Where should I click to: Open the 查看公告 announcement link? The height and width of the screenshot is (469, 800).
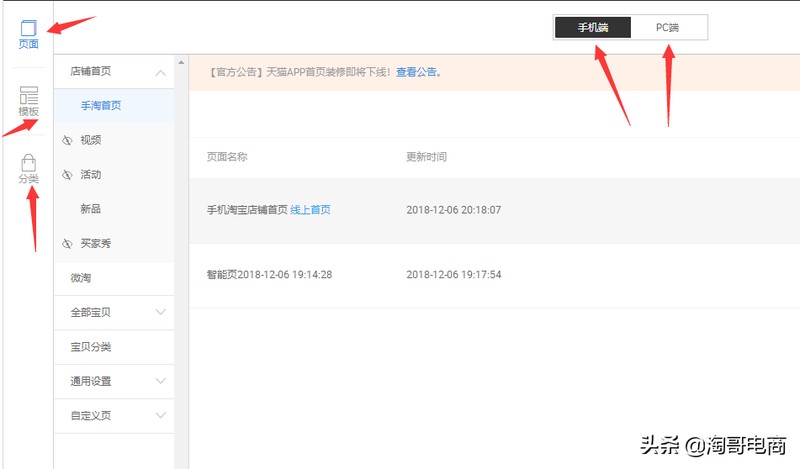[x=416, y=72]
